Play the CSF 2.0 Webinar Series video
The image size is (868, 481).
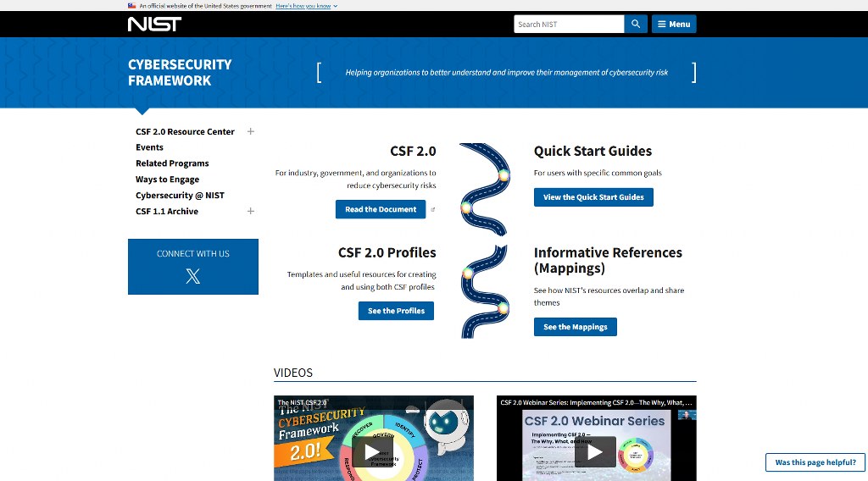(595, 452)
